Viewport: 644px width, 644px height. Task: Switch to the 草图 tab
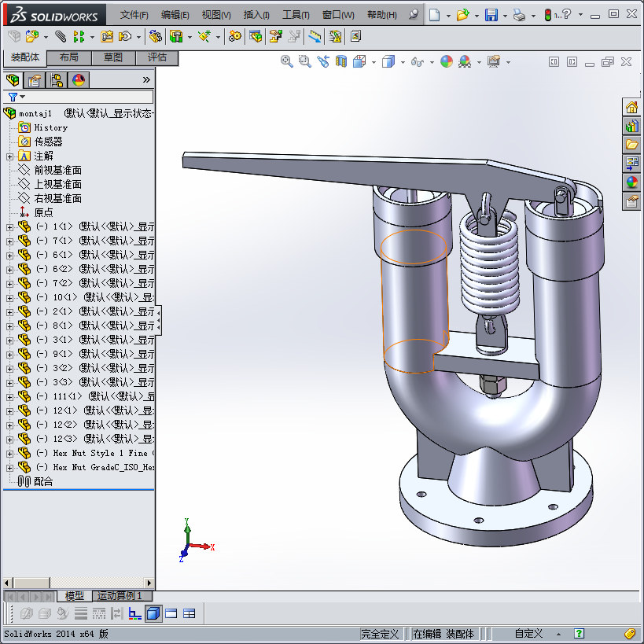pyautogui.click(x=112, y=57)
